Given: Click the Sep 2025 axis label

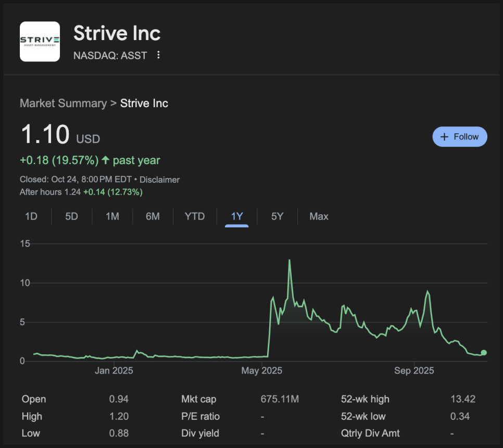Looking at the screenshot, I should [414, 370].
